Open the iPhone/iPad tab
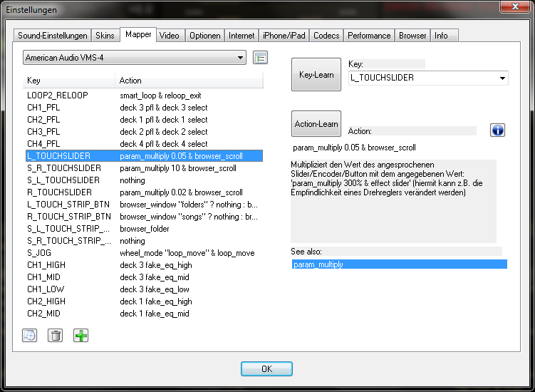535x392 pixels. coord(284,36)
